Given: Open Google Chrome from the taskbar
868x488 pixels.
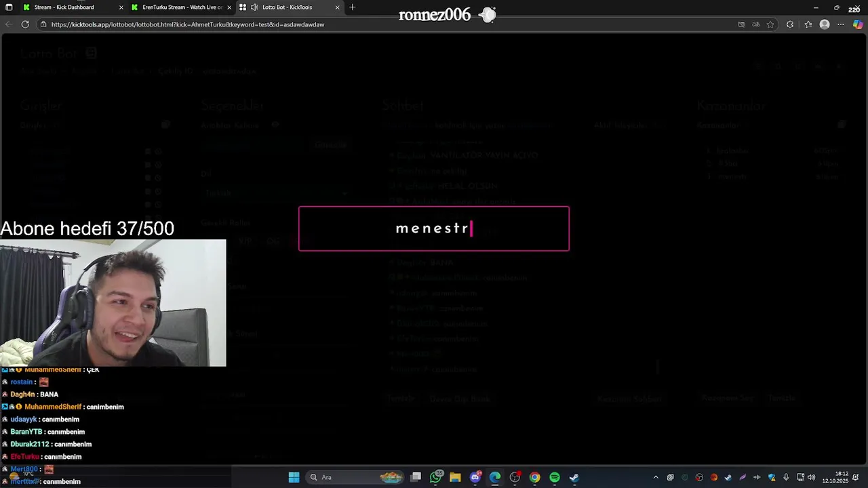Looking at the screenshot, I should [x=535, y=477].
